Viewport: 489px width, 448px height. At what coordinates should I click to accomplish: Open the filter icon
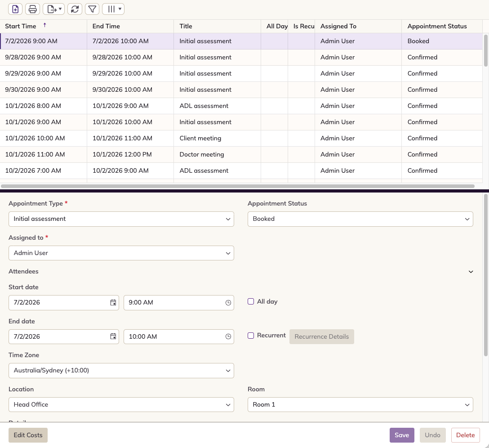[92, 9]
